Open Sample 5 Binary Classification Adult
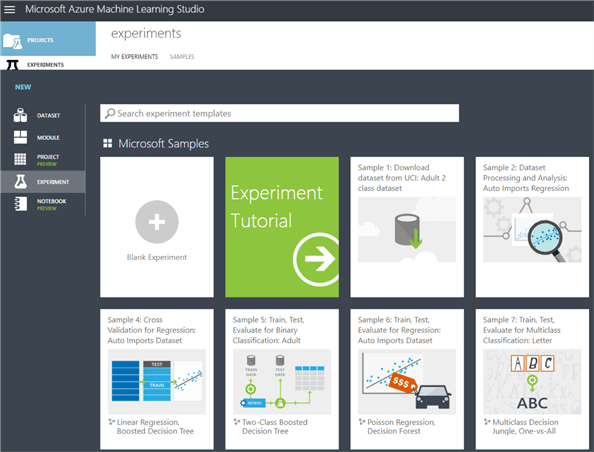The height and width of the screenshot is (452, 594). 282,380
